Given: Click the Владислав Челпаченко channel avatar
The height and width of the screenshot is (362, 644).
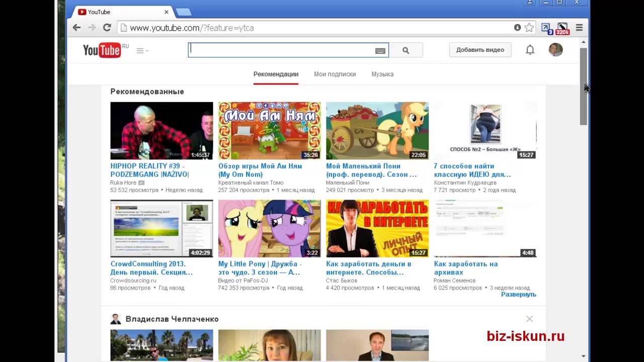Looking at the screenshot, I should tap(116, 319).
